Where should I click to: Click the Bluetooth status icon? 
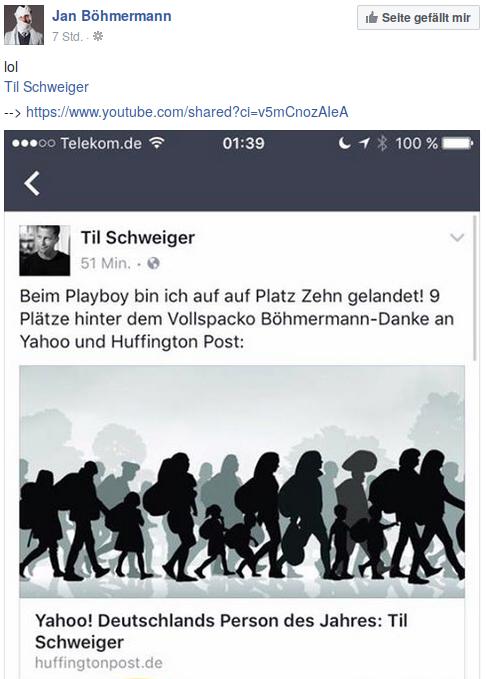coord(382,143)
